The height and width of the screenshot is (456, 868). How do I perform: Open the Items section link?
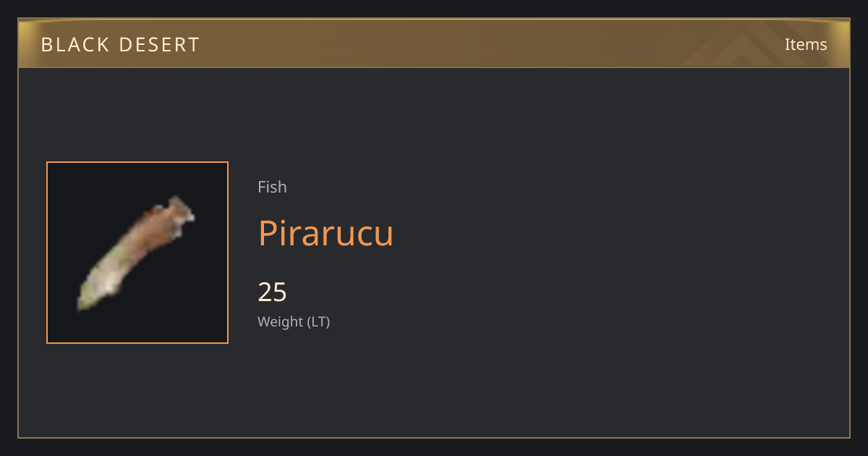click(806, 44)
